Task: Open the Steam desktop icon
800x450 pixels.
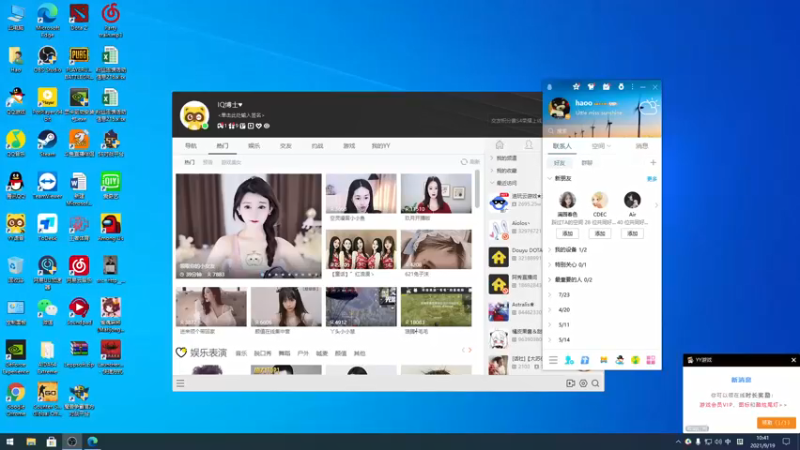Action: [47, 142]
